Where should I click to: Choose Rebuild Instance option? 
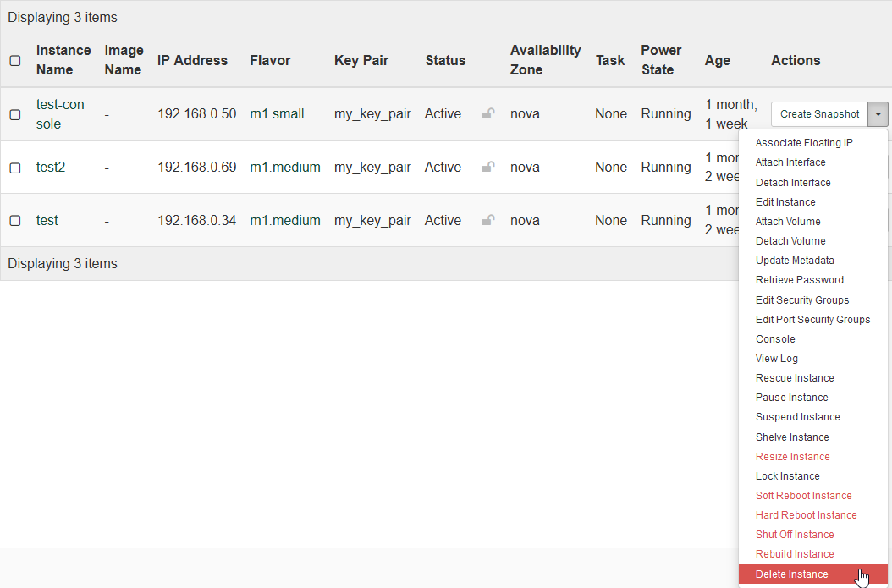[795, 554]
